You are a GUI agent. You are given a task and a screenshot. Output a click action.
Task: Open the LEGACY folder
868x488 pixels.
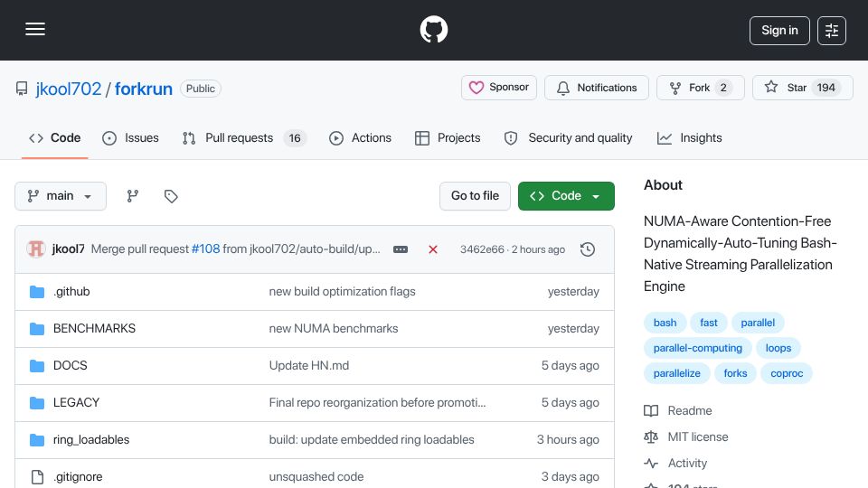tap(76, 403)
